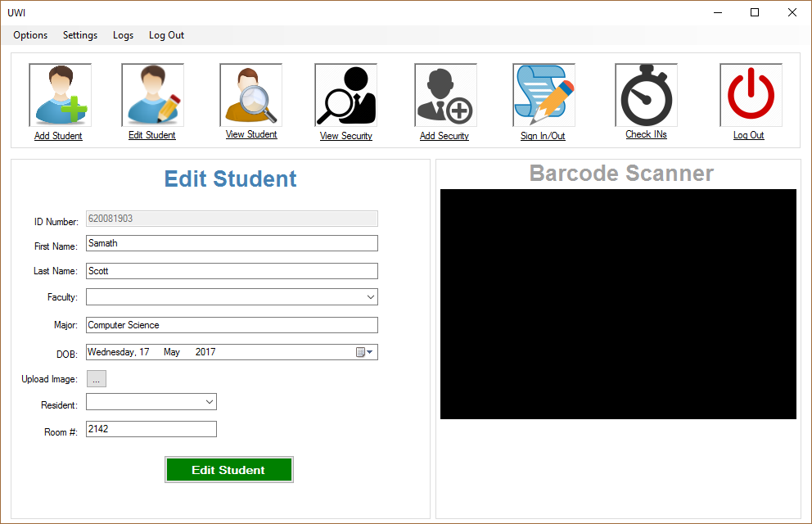Click the Log Out link under power icon

point(748,135)
